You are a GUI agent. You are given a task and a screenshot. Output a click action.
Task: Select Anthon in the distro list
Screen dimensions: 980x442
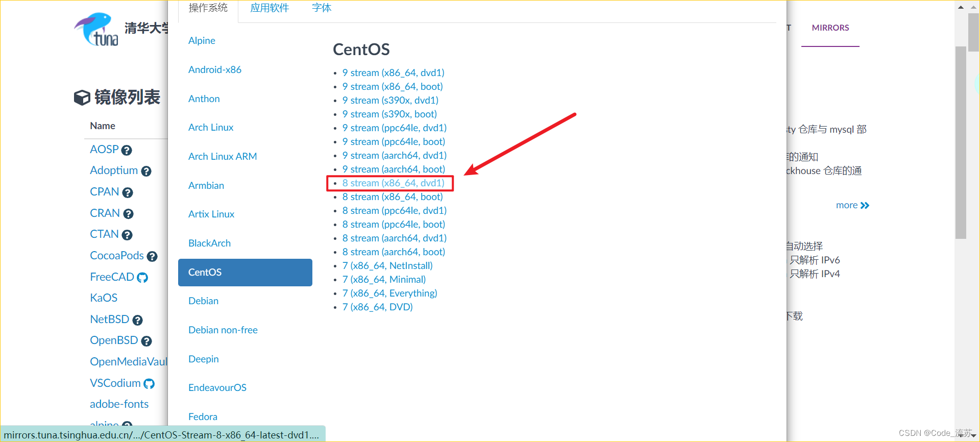pos(204,99)
